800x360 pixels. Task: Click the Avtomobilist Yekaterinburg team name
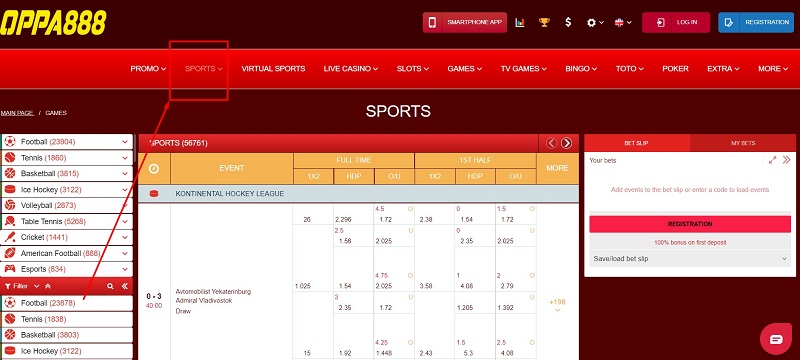[213, 292]
